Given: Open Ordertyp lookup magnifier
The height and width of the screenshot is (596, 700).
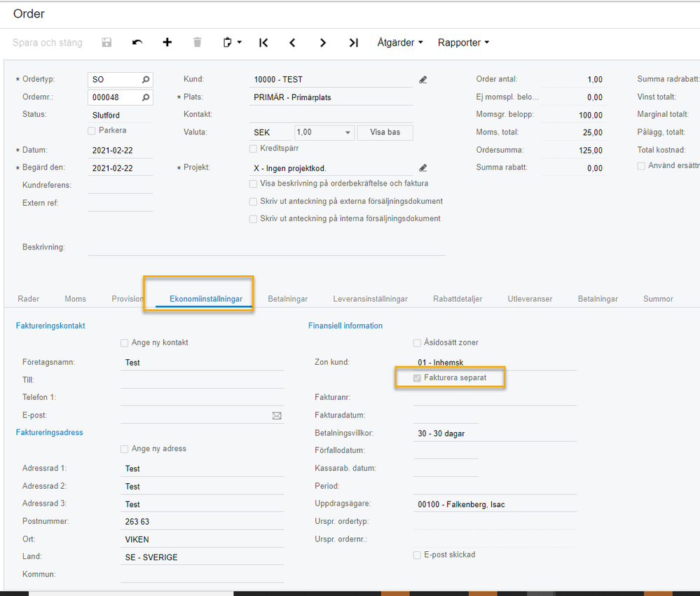Looking at the screenshot, I should [x=146, y=79].
